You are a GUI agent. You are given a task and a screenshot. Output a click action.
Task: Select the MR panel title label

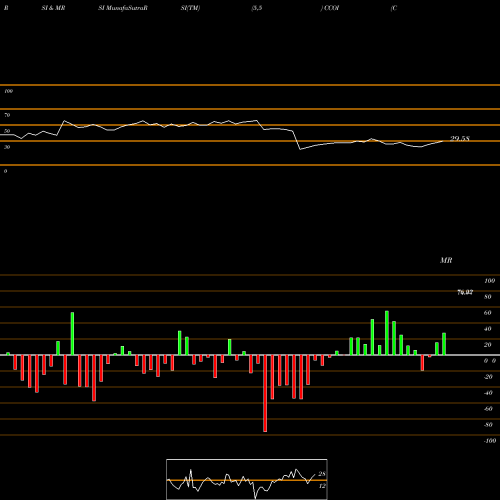(446, 260)
